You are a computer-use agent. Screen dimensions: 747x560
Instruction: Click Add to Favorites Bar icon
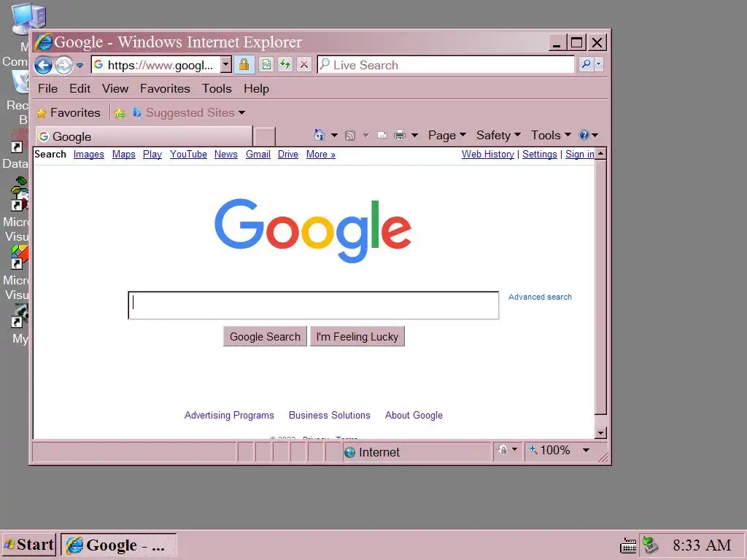pos(120,113)
